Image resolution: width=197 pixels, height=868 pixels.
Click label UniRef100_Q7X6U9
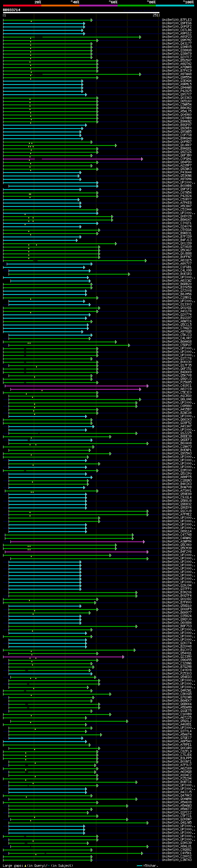click(x=177, y=247)
